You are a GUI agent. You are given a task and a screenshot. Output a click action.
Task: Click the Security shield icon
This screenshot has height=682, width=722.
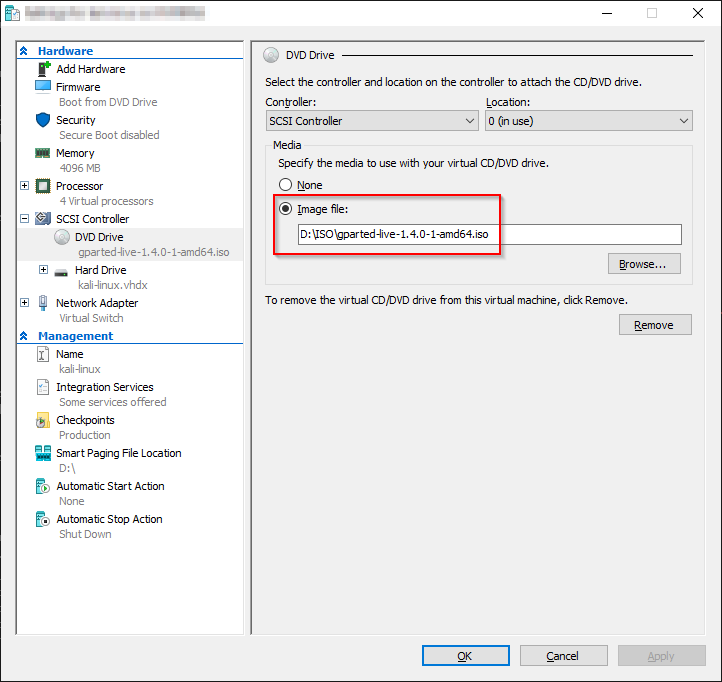(x=43, y=120)
